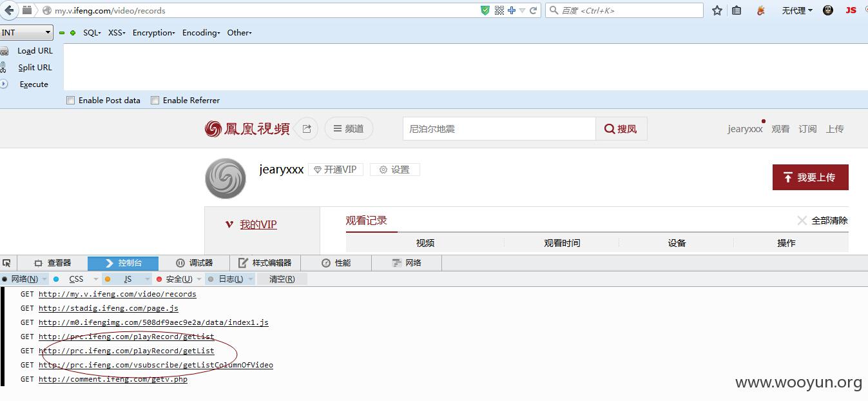Click the jearyxxx username in header

(745, 129)
